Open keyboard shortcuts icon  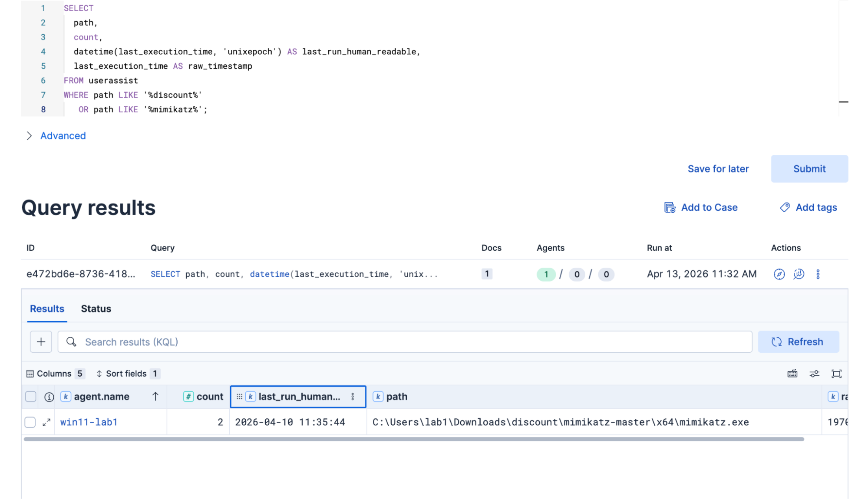pyautogui.click(x=792, y=374)
